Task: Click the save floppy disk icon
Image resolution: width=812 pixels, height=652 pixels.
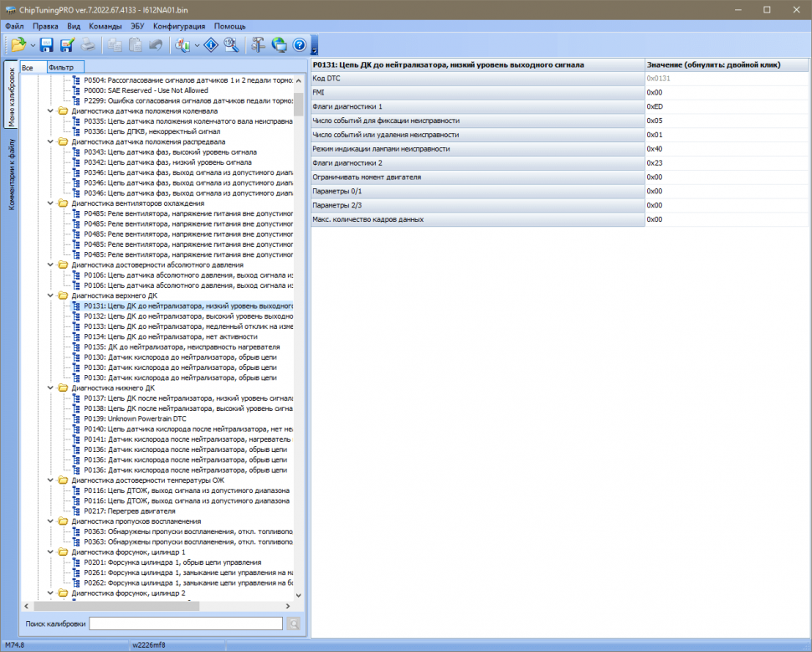Action: point(46,45)
